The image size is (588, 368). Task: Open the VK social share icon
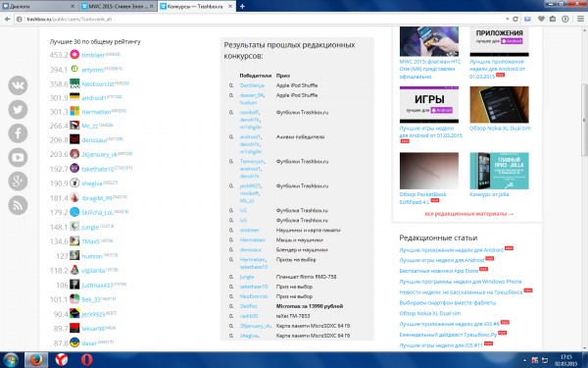click(18, 85)
